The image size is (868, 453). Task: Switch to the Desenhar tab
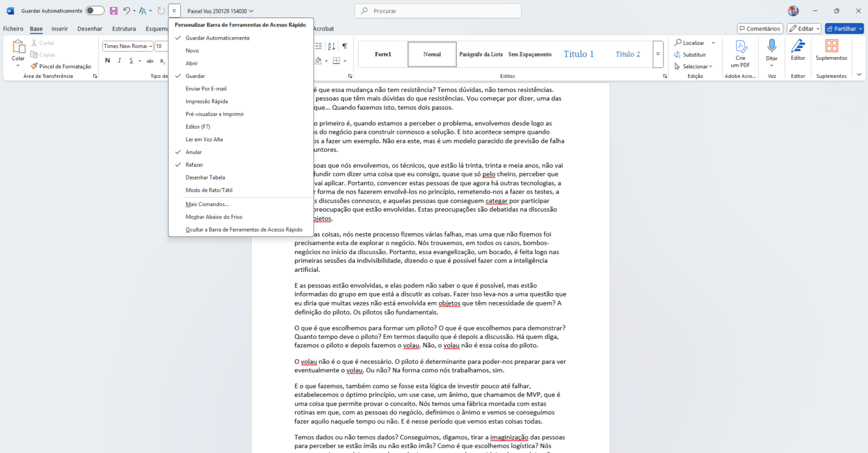(90, 29)
